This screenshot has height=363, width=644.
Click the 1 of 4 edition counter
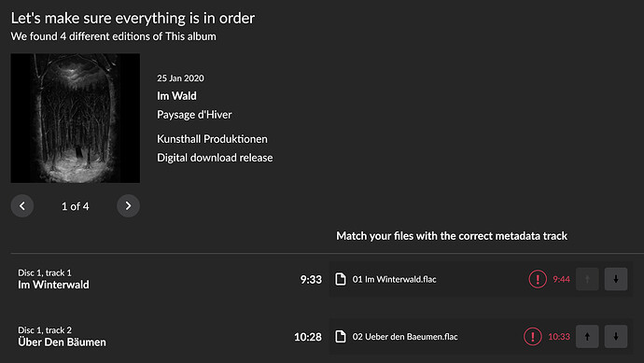coord(76,206)
